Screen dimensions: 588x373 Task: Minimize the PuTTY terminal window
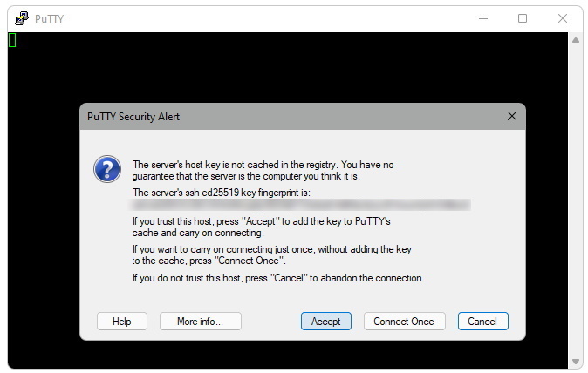click(482, 18)
